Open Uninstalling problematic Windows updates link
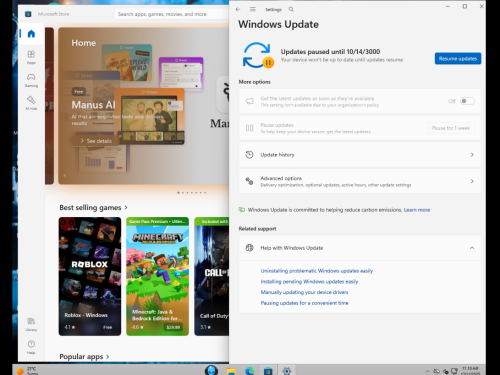The height and width of the screenshot is (375, 500). [317, 271]
